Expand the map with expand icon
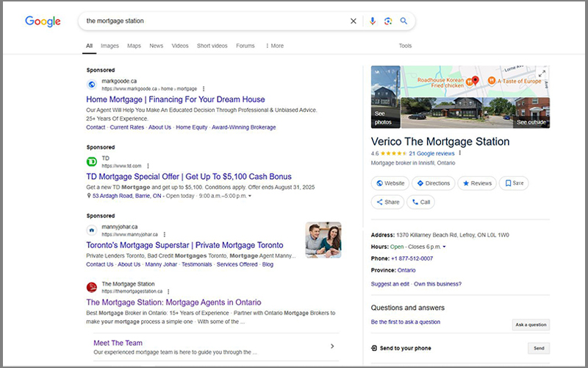Image resolution: width=588 pixels, height=368 pixels. 542,73
